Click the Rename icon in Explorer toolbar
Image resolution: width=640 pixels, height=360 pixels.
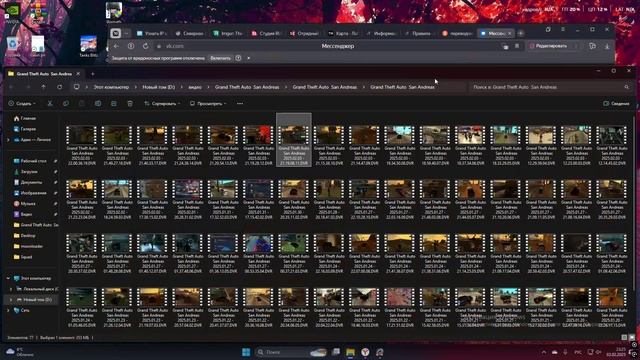click(98, 104)
